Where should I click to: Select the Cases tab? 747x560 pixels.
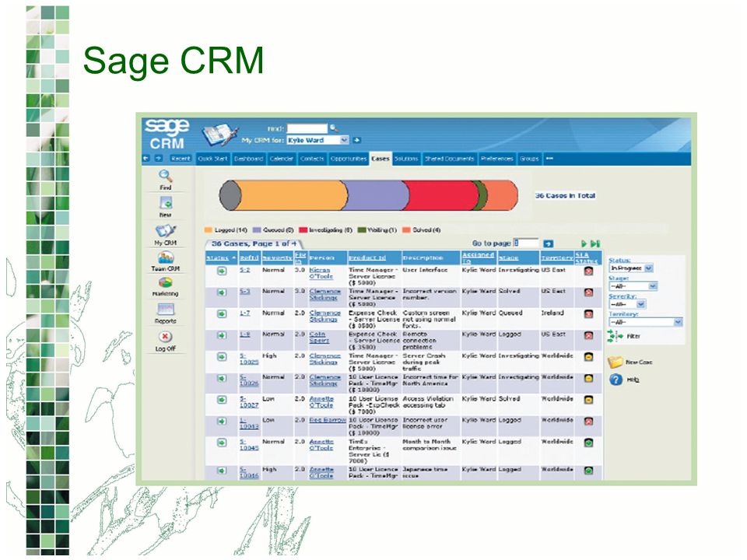[381, 159]
